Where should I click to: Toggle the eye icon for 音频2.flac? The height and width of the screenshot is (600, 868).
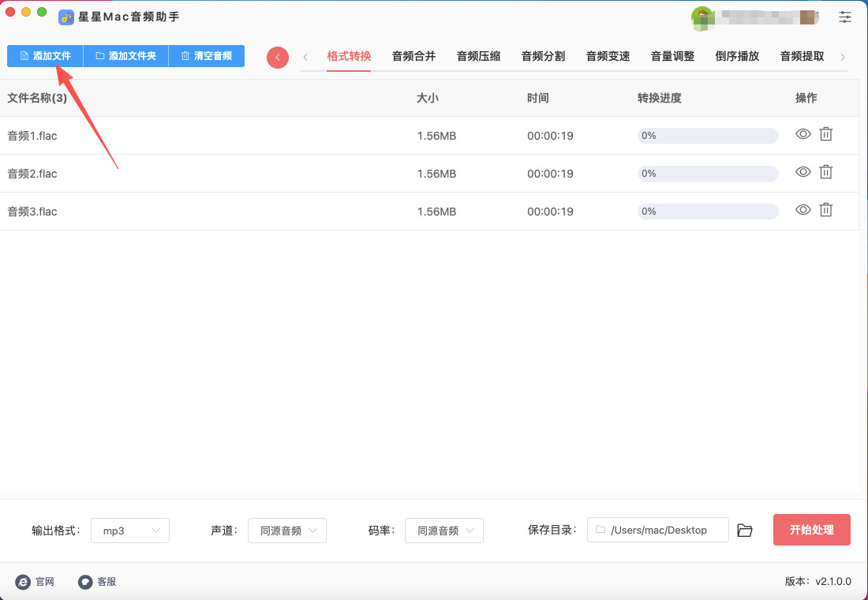[x=803, y=172]
